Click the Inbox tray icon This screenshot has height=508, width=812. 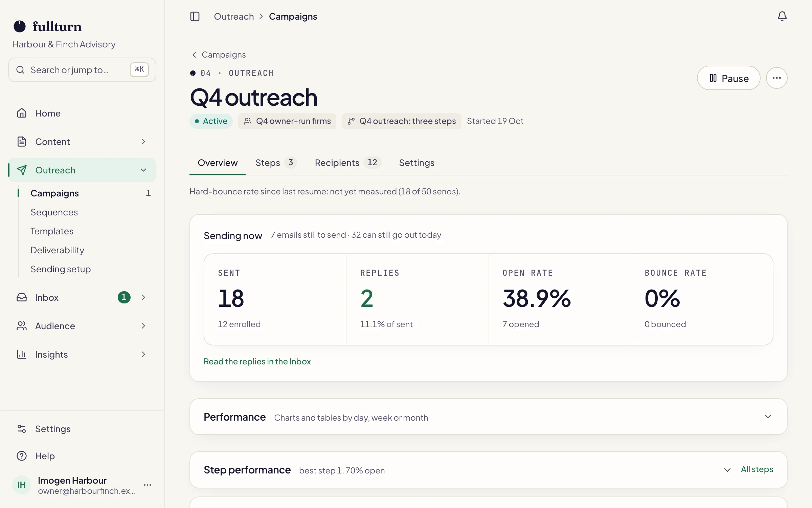(22, 297)
